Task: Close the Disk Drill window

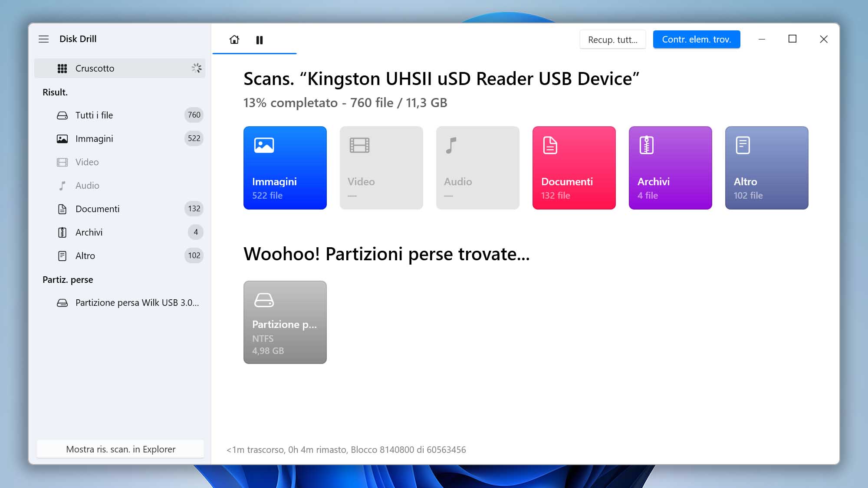Action: [x=824, y=39]
